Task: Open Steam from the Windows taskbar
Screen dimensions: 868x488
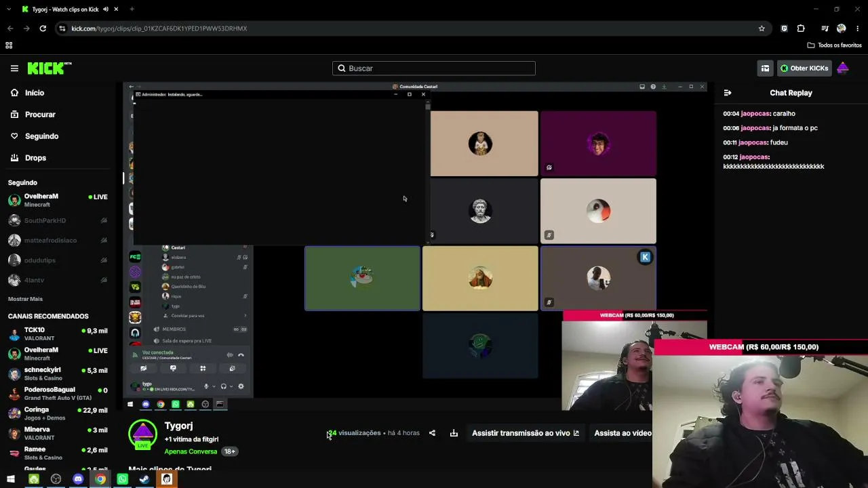Action: coord(144,479)
